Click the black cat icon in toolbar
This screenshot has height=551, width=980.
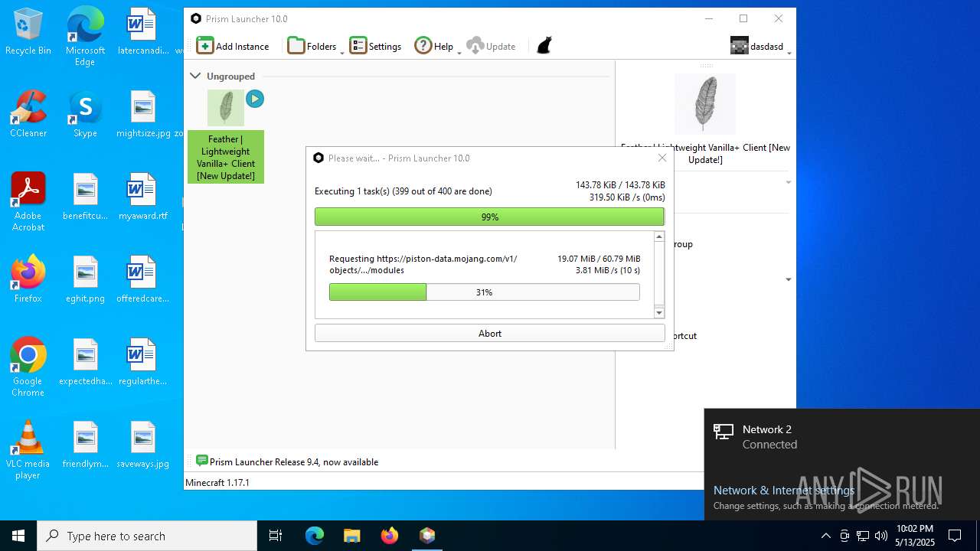[544, 46]
